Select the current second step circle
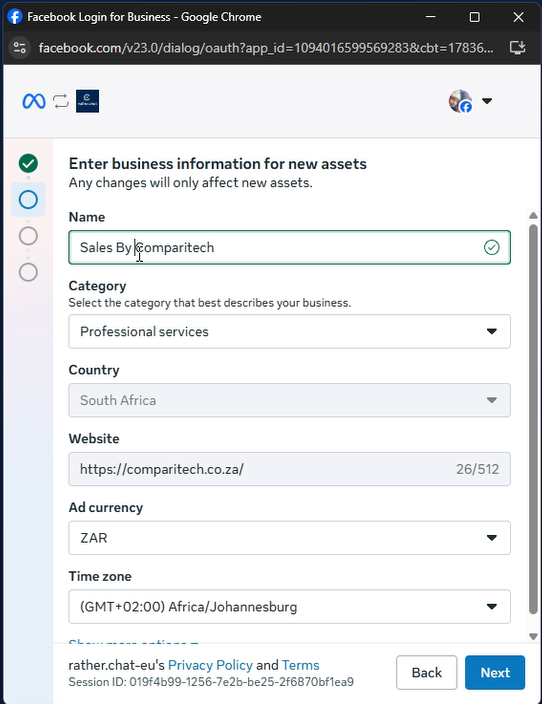 (x=28, y=199)
